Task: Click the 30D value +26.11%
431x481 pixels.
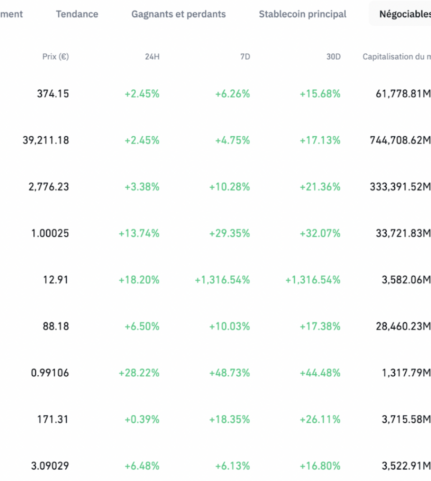Action: 320,419
